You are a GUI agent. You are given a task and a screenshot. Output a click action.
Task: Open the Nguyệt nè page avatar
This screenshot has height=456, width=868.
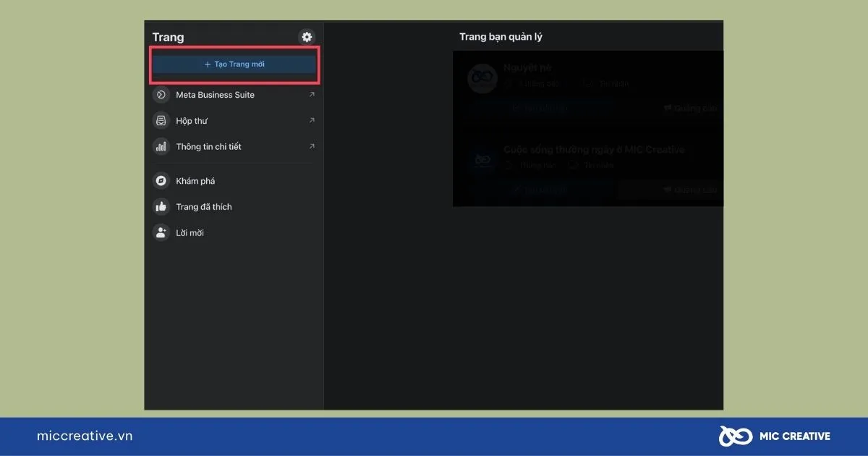[482, 78]
